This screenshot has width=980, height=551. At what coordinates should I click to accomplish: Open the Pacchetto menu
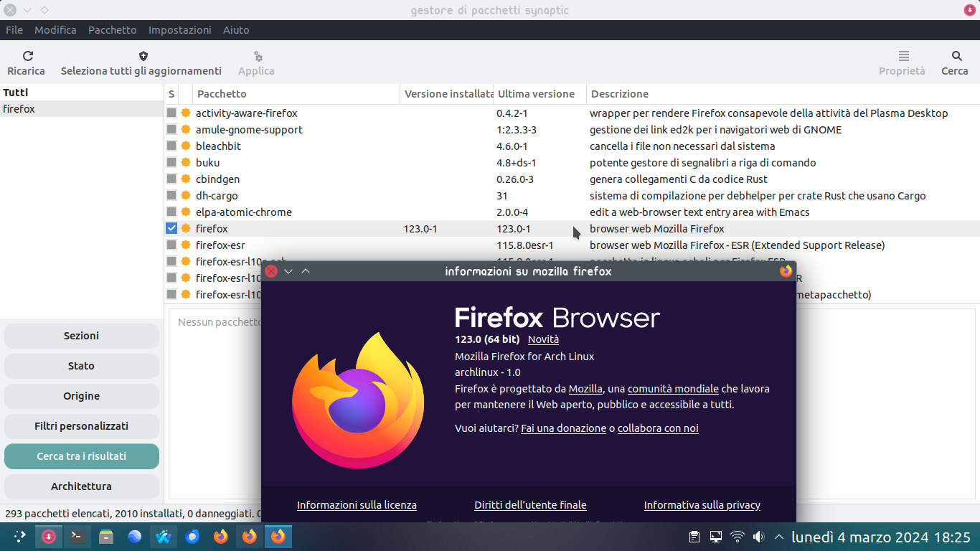coord(112,30)
